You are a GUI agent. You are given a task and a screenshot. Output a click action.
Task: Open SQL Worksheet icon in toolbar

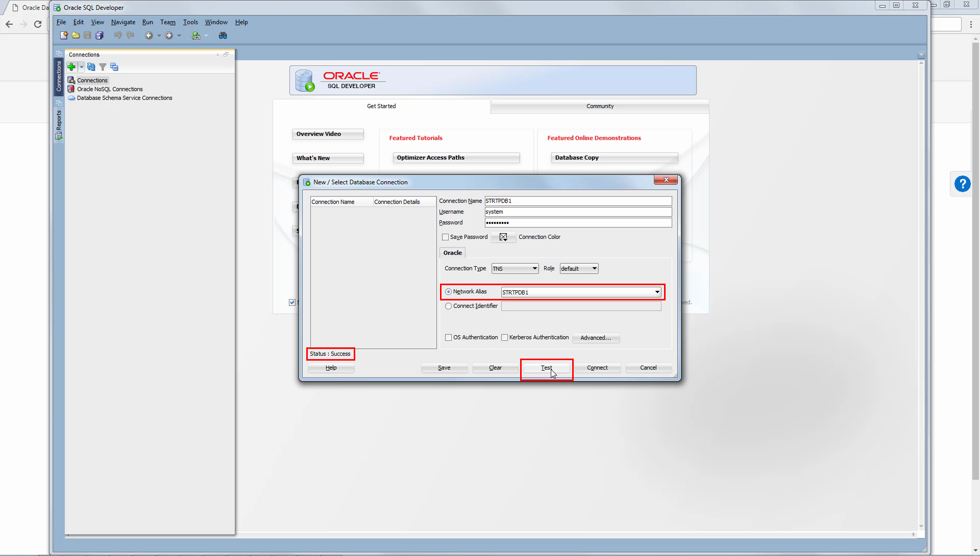point(195,36)
